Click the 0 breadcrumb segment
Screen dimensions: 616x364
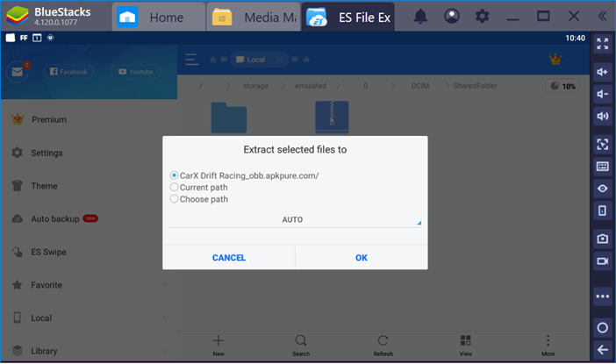[365, 86]
